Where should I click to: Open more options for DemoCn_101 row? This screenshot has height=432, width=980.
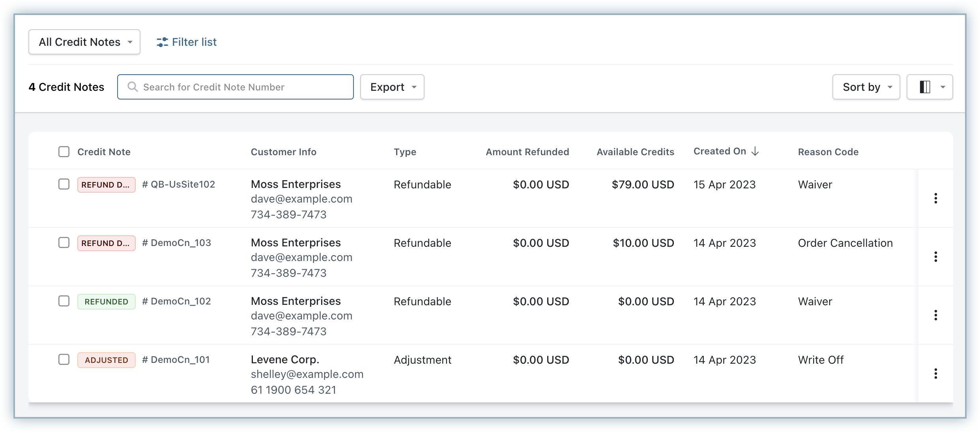[x=935, y=374]
